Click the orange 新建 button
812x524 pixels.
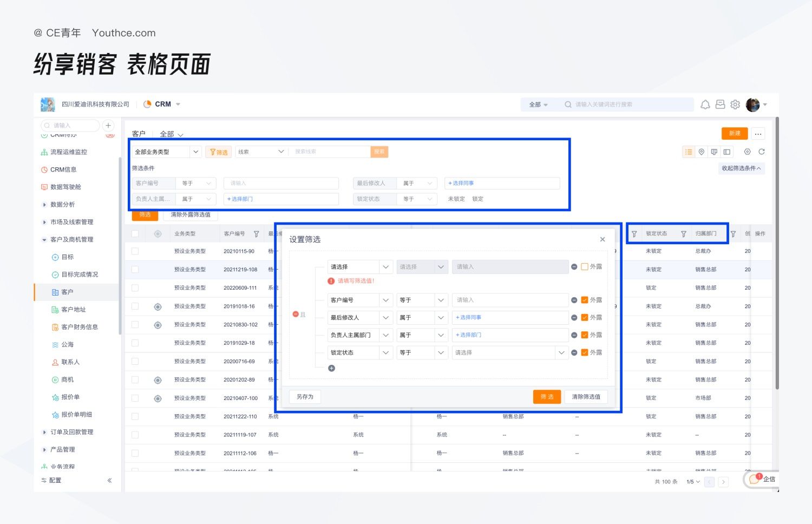point(735,133)
